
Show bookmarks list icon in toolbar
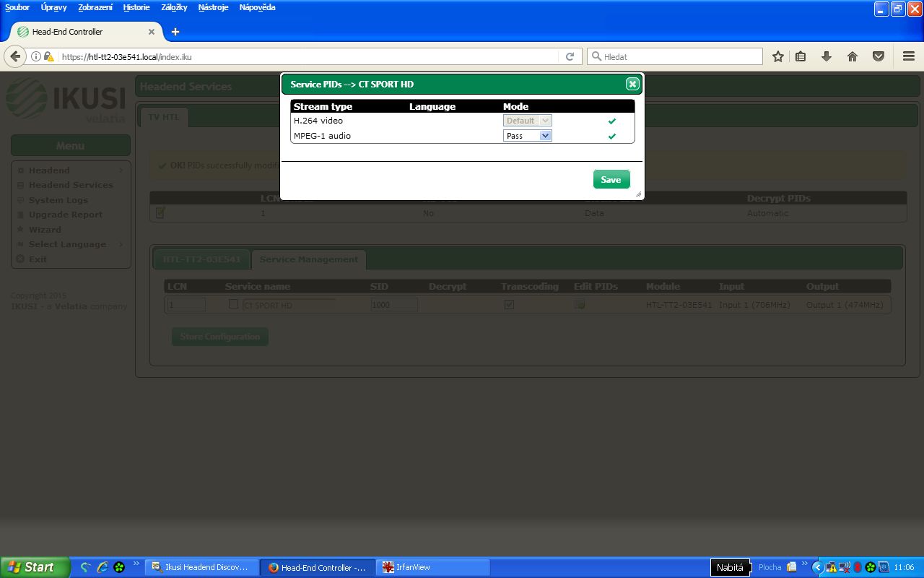point(801,56)
